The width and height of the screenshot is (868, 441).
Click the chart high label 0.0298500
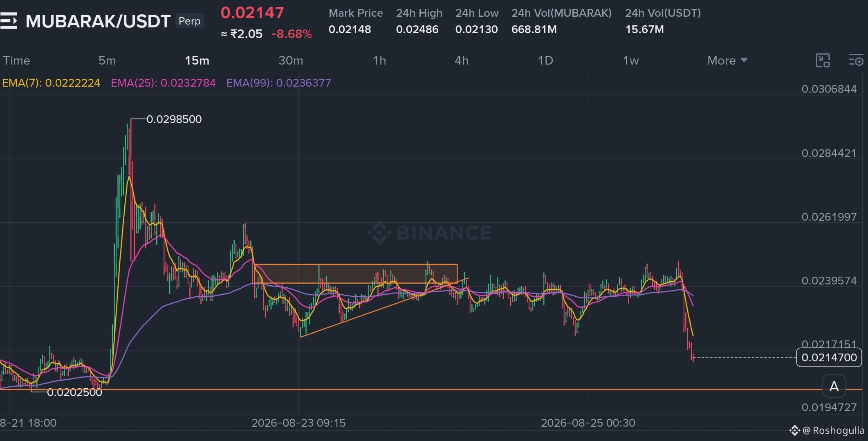click(174, 119)
